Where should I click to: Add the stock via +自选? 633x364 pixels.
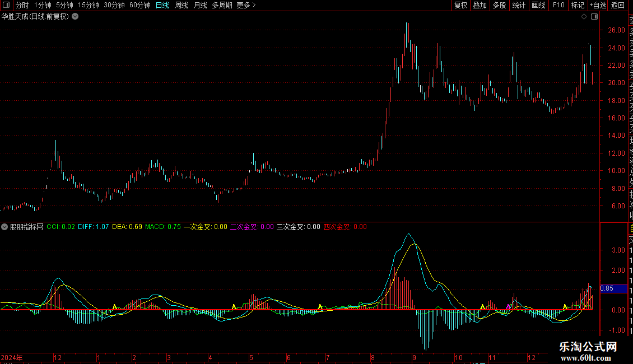pos(598,5)
